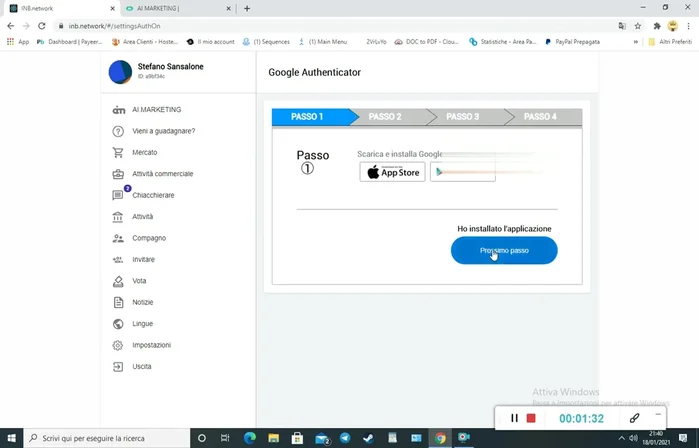Open the translate page icon in address bar
Viewport: 699px width, 448px height.
622,26
